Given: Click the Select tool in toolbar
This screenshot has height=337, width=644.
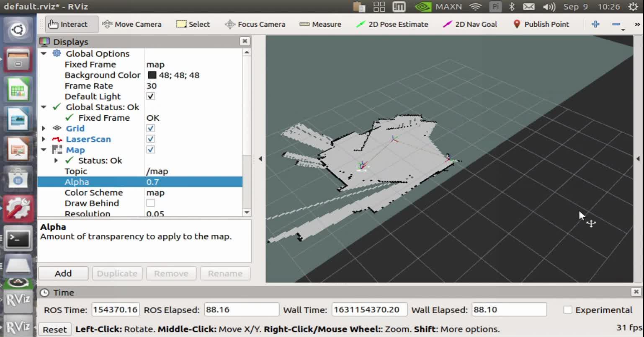Looking at the screenshot, I should point(193,24).
